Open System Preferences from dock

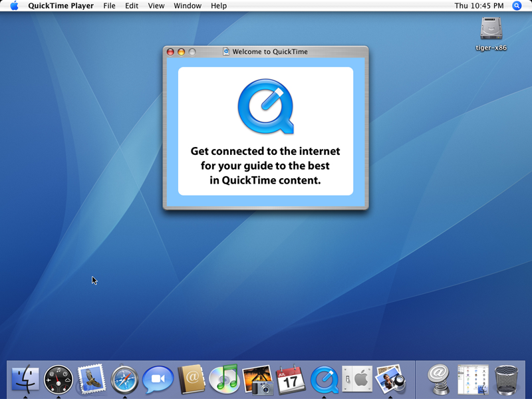point(357,379)
